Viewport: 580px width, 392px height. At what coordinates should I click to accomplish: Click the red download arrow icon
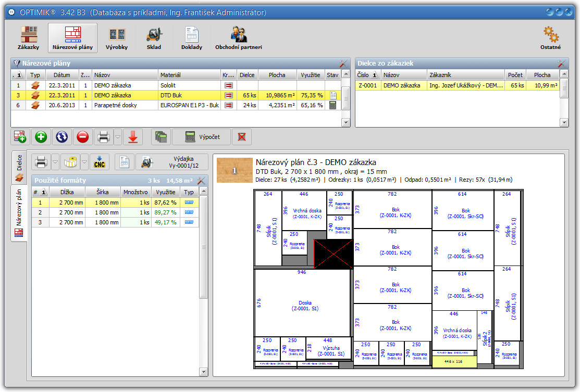coord(133,137)
